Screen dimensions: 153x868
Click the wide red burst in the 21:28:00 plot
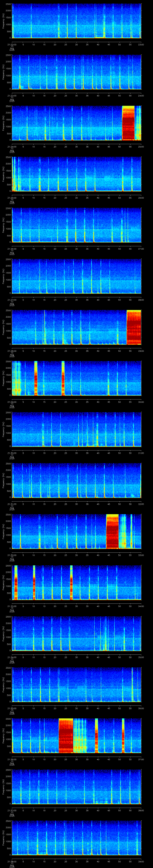point(134,327)
